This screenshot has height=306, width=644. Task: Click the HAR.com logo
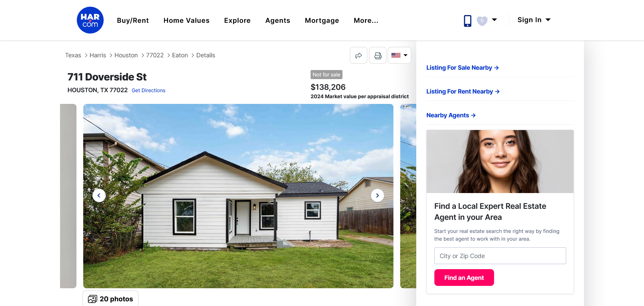[90, 20]
